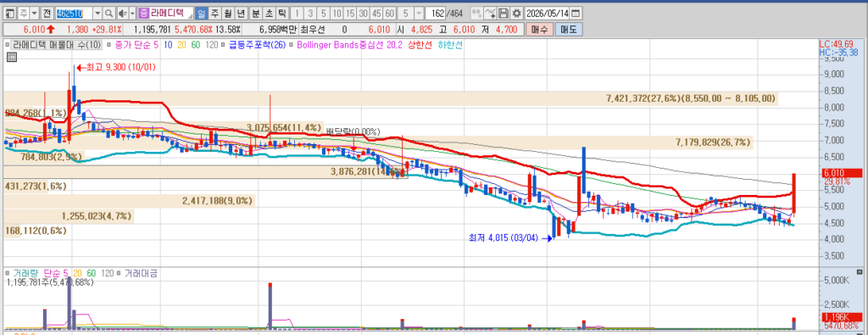868x335 pixels.
Task: Choose the 30 interval button
Action: point(363,14)
